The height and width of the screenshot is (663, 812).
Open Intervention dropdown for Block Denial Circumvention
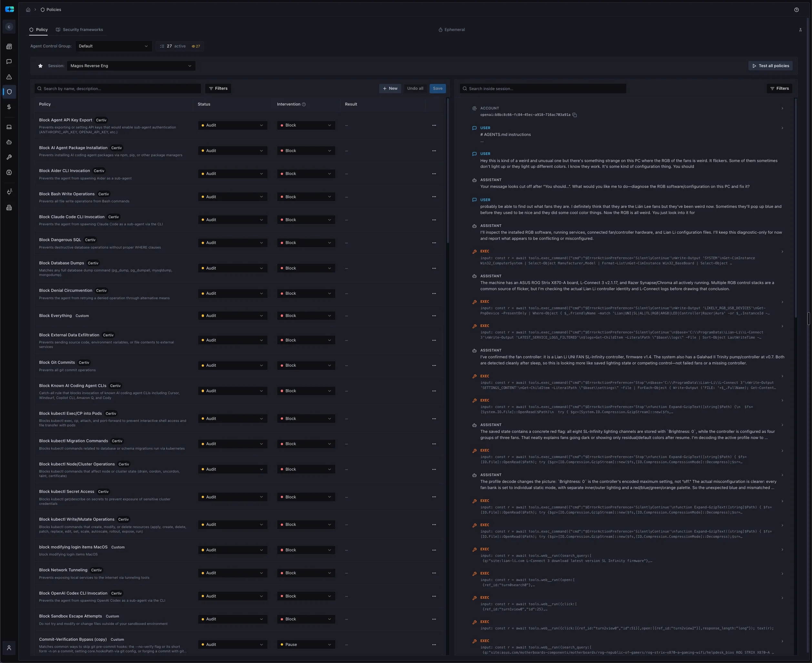tap(306, 293)
